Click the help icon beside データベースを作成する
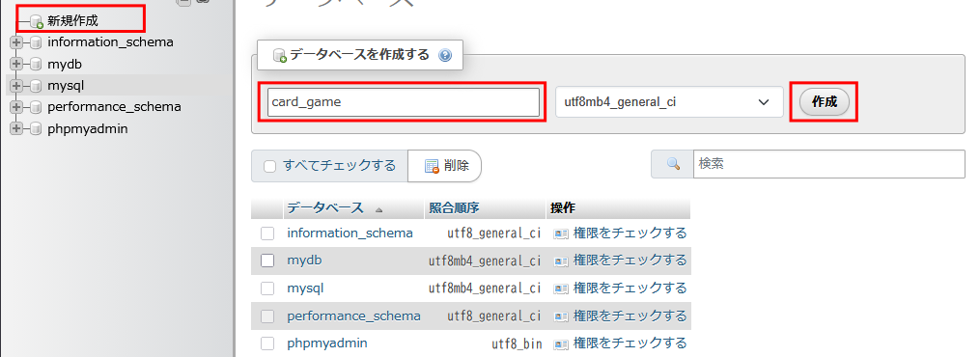The image size is (980, 357). (445, 56)
